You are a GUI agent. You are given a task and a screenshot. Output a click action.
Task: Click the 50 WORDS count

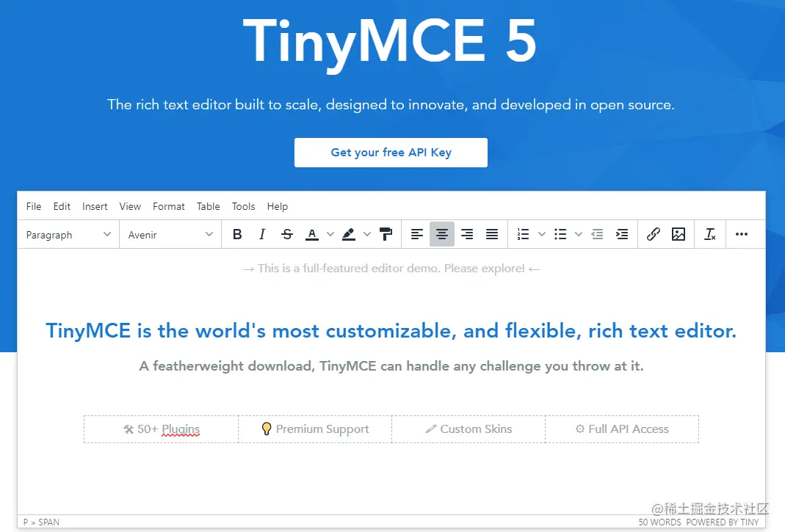(660, 522)
